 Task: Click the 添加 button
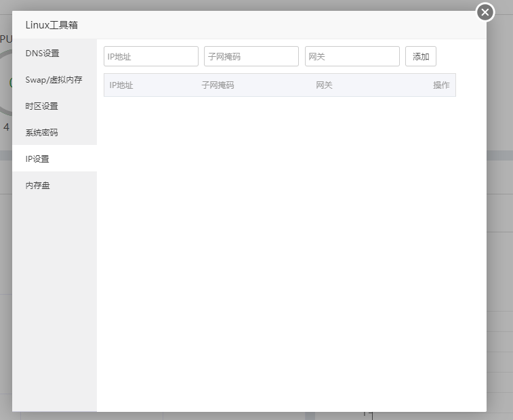pos(421,56)
